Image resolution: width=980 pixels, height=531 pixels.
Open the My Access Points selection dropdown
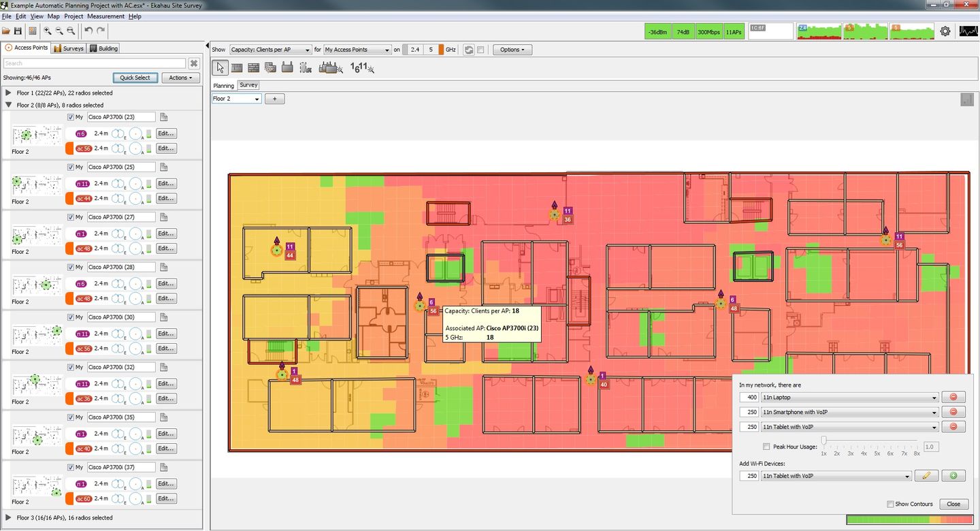[x=357, y=50]
